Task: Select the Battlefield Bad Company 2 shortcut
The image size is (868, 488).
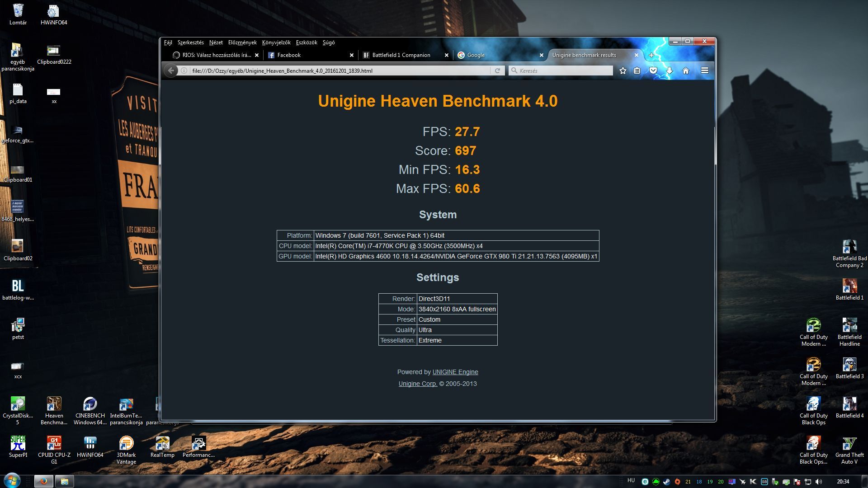Action: pos(849,253)
